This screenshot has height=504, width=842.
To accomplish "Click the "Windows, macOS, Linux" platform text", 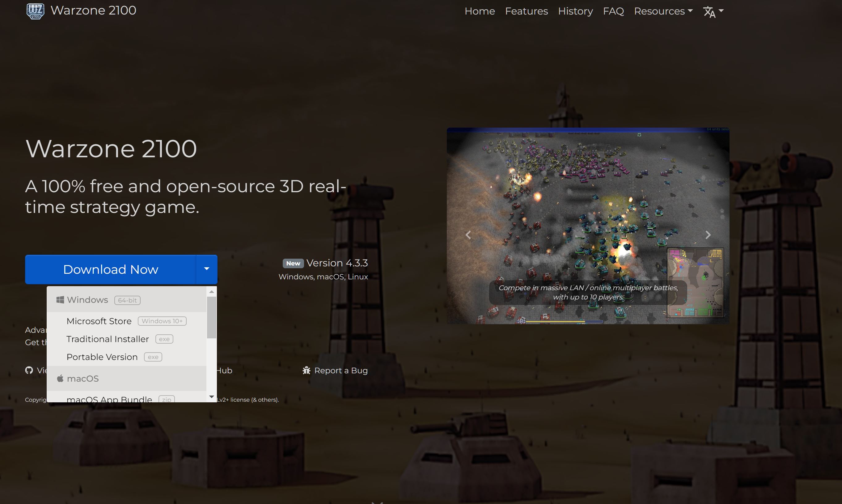I will 323,277.
